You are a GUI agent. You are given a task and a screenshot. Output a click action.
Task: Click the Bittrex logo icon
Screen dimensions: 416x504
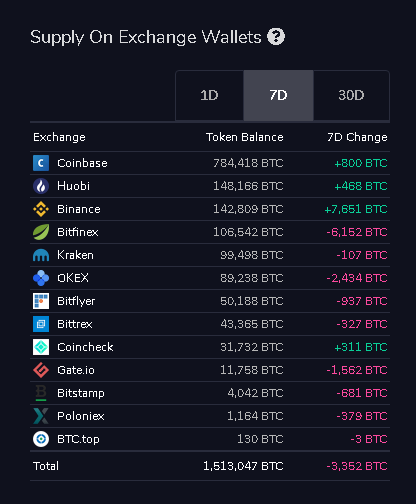click(x=41, y=324)
